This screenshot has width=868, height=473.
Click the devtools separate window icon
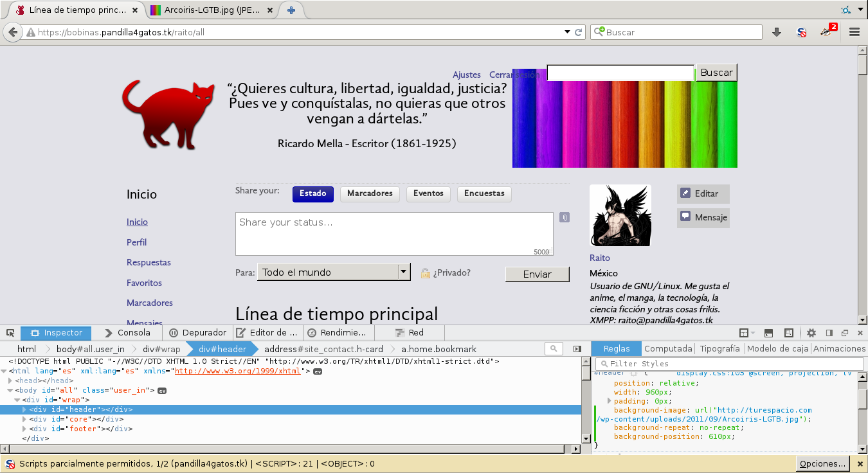click(845, 333)
